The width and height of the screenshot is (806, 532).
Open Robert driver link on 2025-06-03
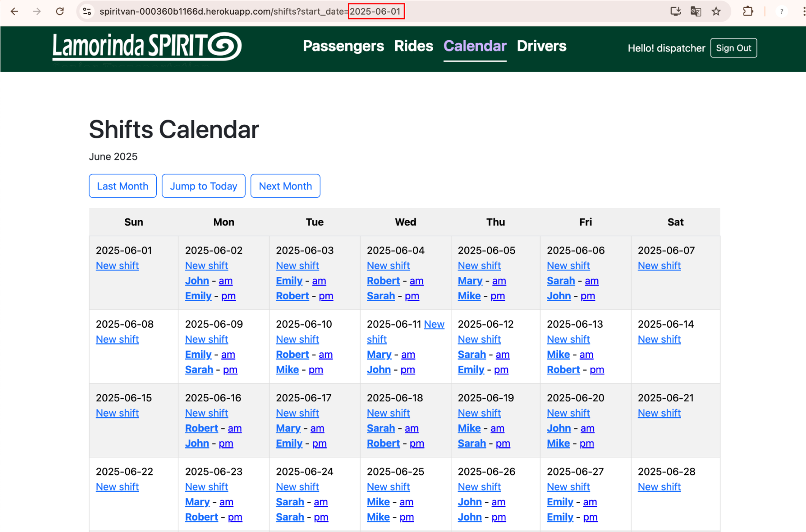(x=292, y=296)
